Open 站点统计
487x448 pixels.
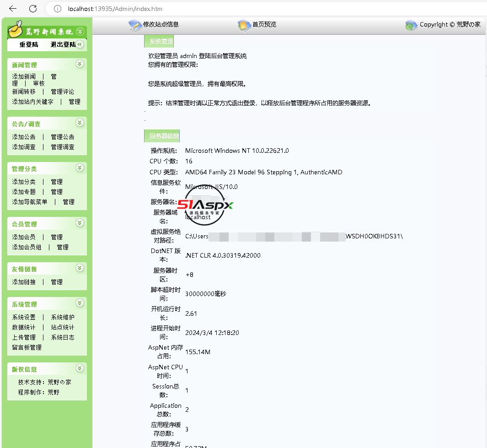coord(63,327)
